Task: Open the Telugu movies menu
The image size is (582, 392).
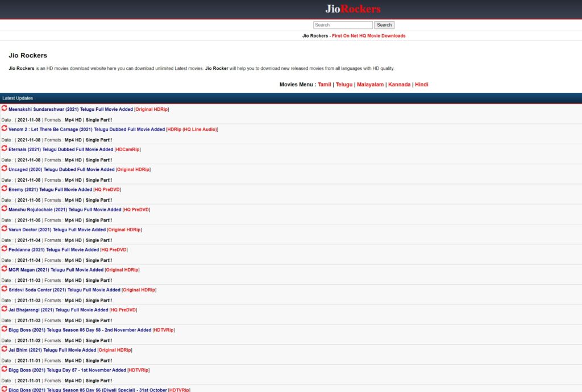Action: [344, 85]
